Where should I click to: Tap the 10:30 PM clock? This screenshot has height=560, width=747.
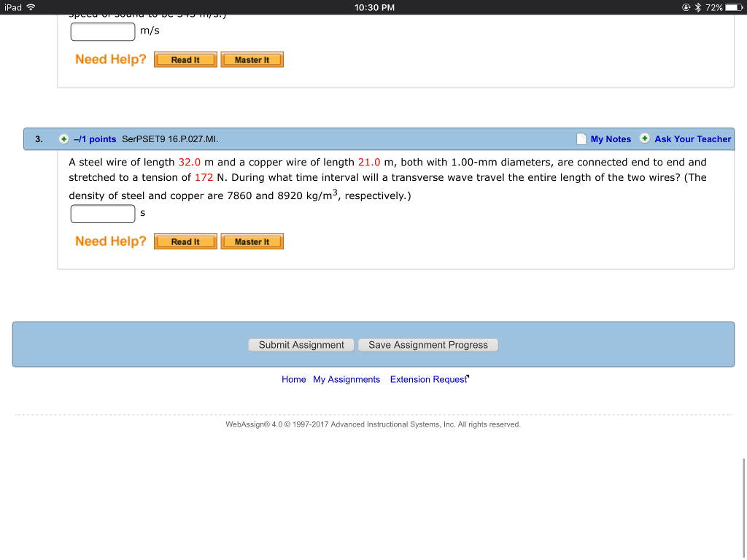point(374,7)
